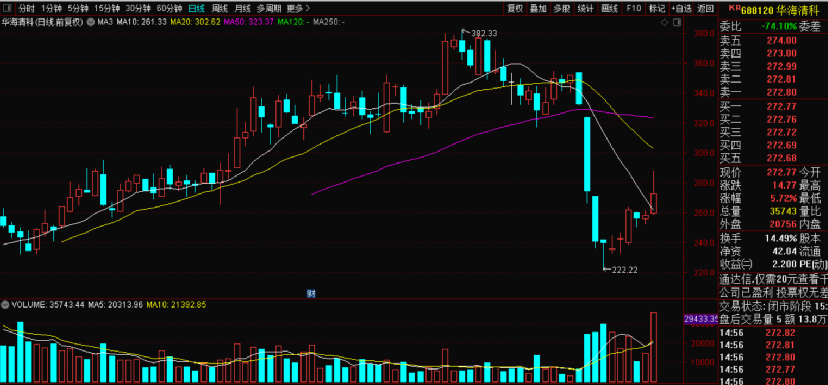Click the diamond icon above price axis
The width and height of the screenshot is (828, 385).
click(664, 22)
